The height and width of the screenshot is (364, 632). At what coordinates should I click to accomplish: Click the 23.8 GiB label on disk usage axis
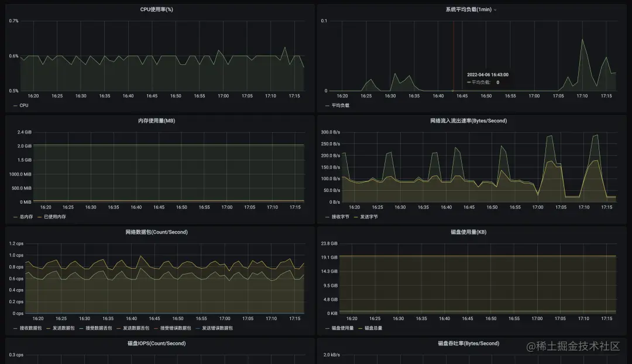pos(329,243)
